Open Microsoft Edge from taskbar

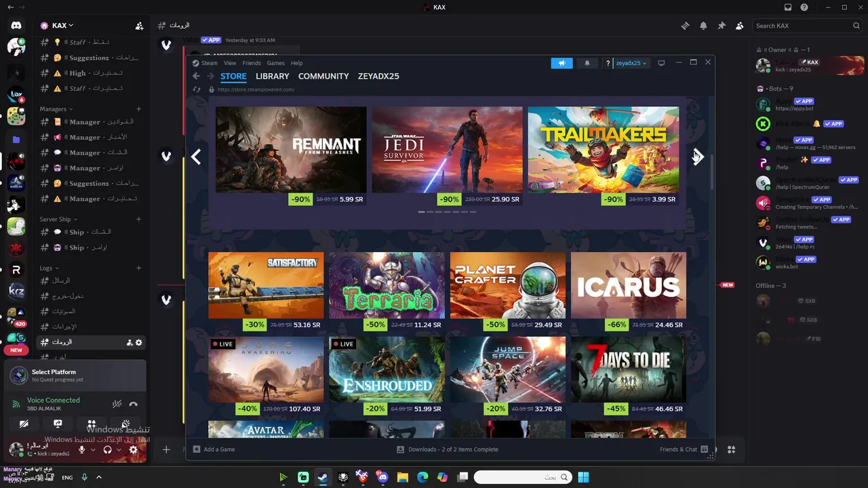(x=422, y=477)
